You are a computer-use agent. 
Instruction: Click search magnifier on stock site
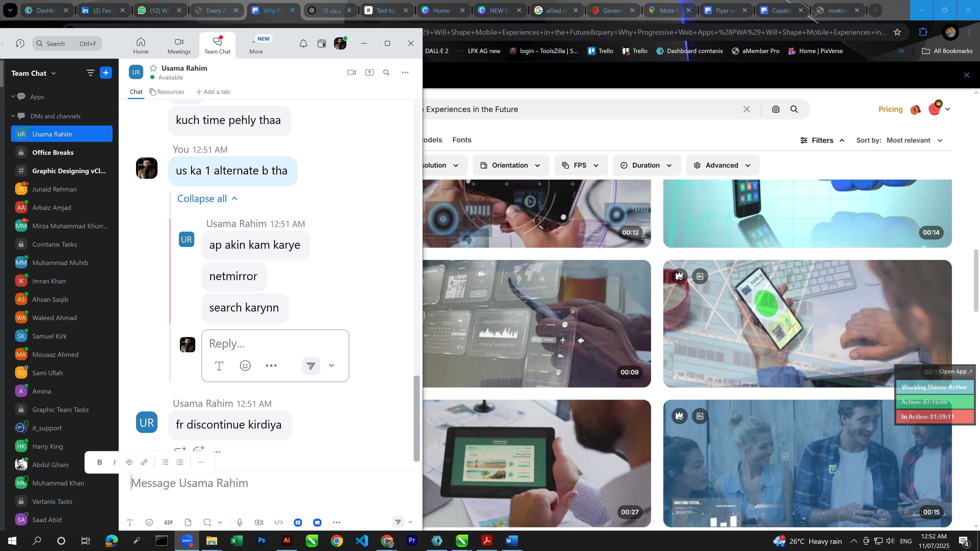[x=794, y=109]
